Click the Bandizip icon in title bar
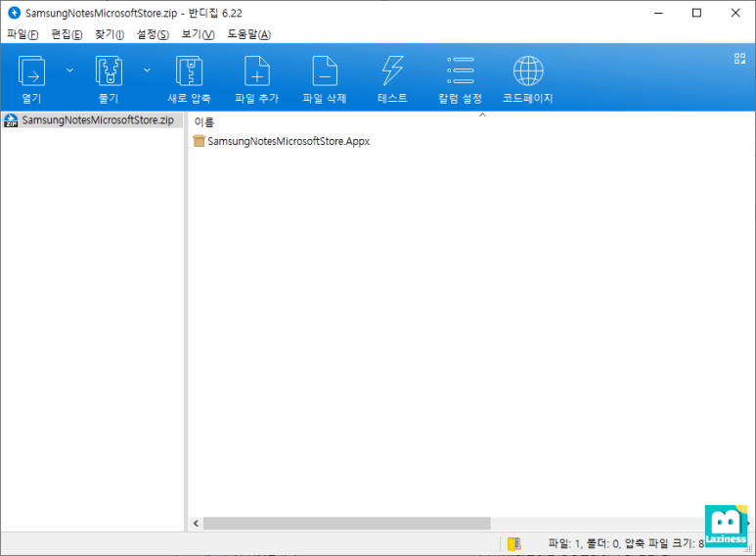756x556 pixels. pos(14,13)
